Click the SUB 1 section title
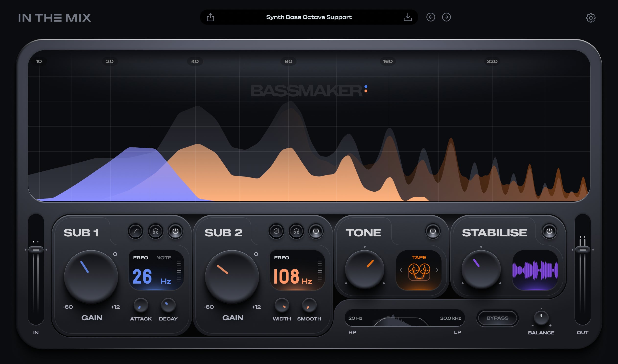 (81, 232)
